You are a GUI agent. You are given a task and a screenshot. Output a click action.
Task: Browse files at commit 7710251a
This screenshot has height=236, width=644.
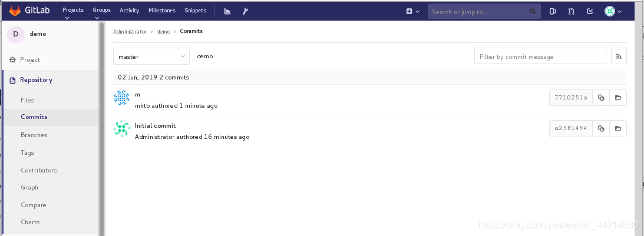[617, 98]
